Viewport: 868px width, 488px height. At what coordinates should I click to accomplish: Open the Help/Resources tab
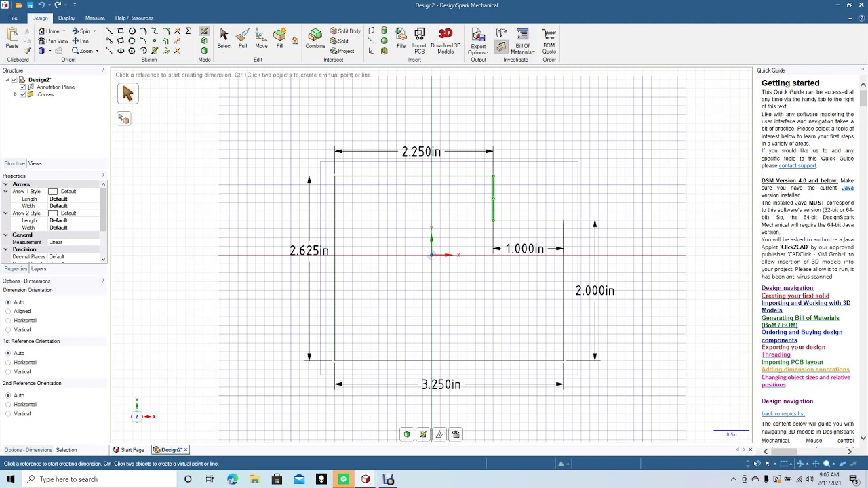tap(134, 18)
